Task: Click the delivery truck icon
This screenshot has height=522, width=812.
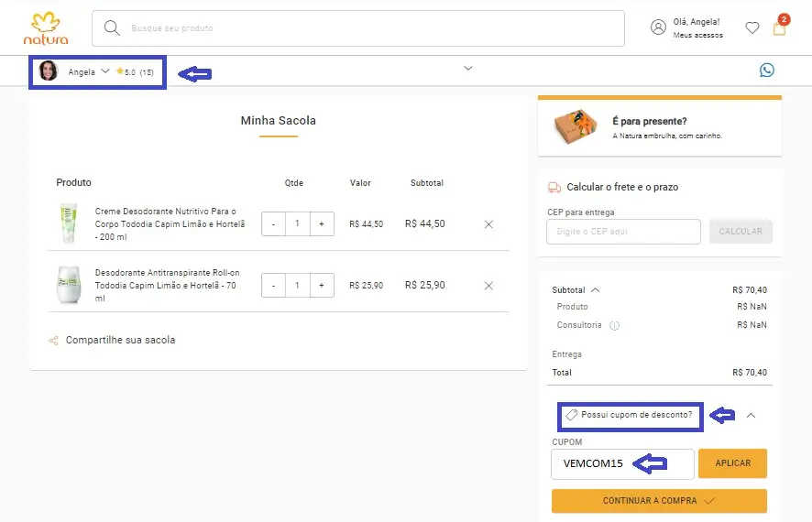Action: click(554, 187)
